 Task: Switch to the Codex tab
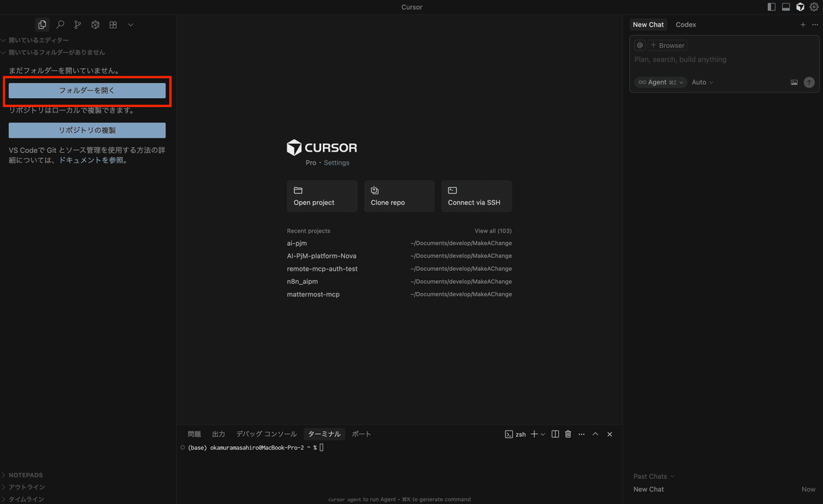pos(686,25)
